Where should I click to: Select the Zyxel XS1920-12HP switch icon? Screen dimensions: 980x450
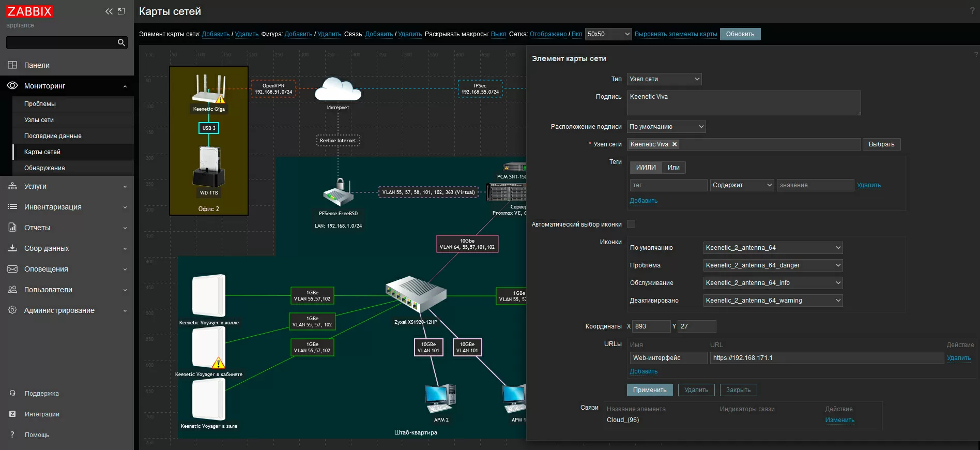[416, 295]
